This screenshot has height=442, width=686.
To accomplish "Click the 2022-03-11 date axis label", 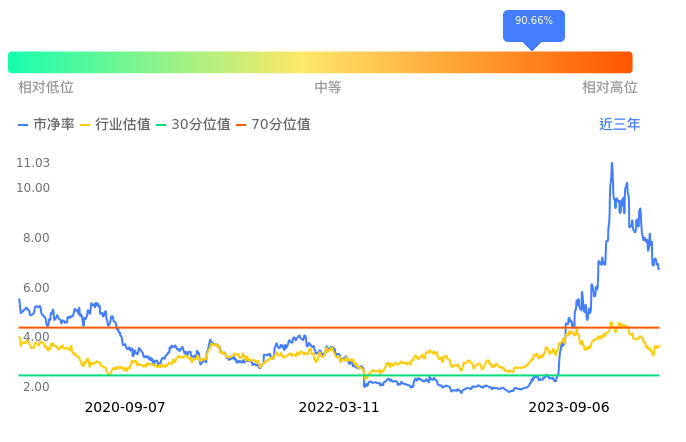I will pos(339,408).
